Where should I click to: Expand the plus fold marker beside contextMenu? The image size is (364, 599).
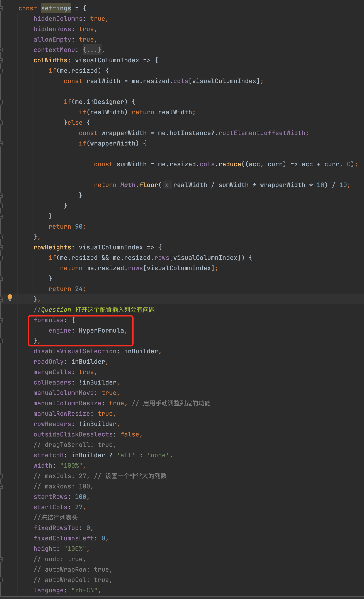coord(1,50)
